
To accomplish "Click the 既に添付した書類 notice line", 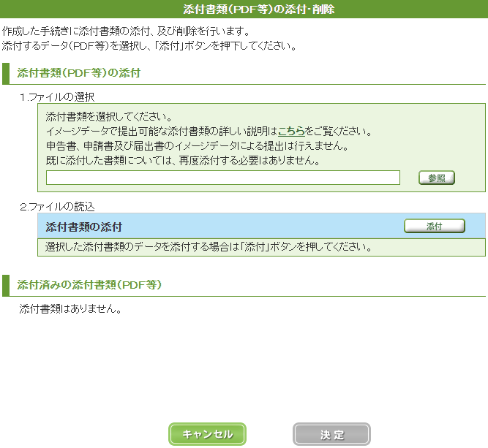I will tap(183, 161).
